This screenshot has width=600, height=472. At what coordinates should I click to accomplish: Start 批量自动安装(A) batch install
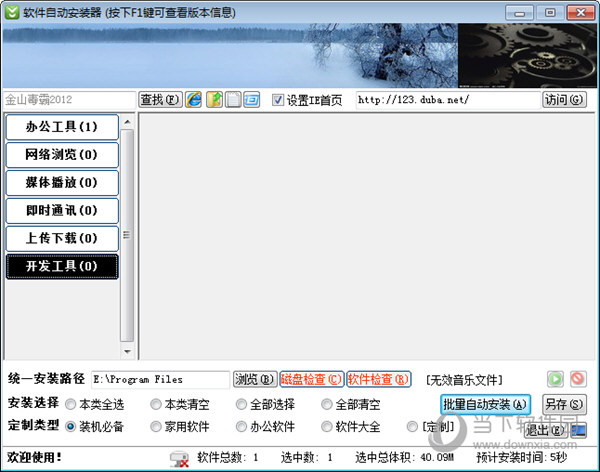pos(485,404)
